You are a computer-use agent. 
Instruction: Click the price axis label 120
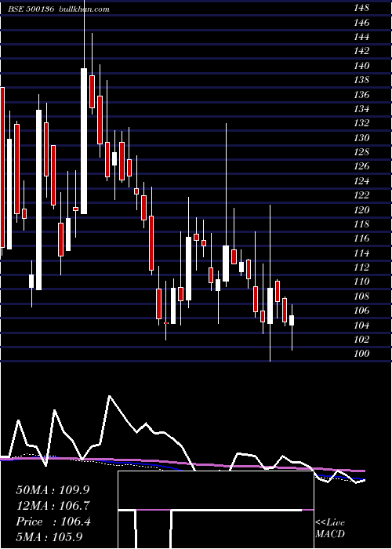pyautogui.click(x=361, y=210)
